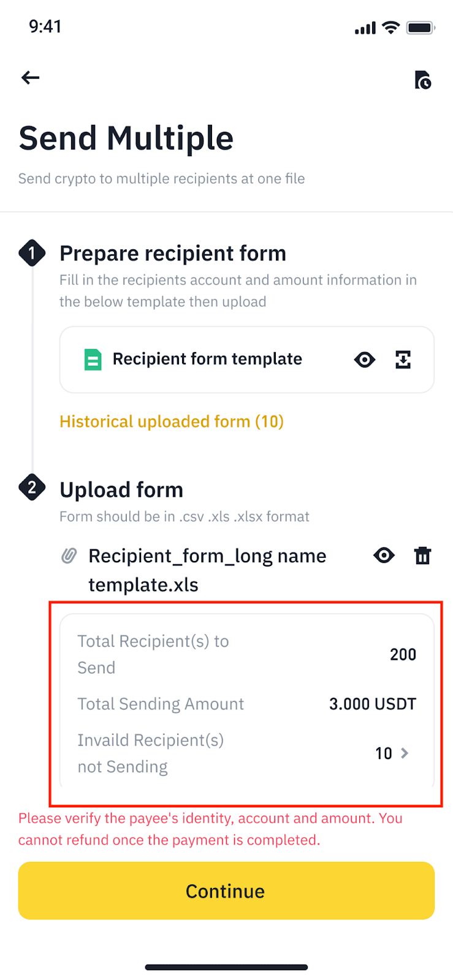This screenshot has height=980, width=453.
Task: Open transfer history icon at top right
Action: point(422,80)
